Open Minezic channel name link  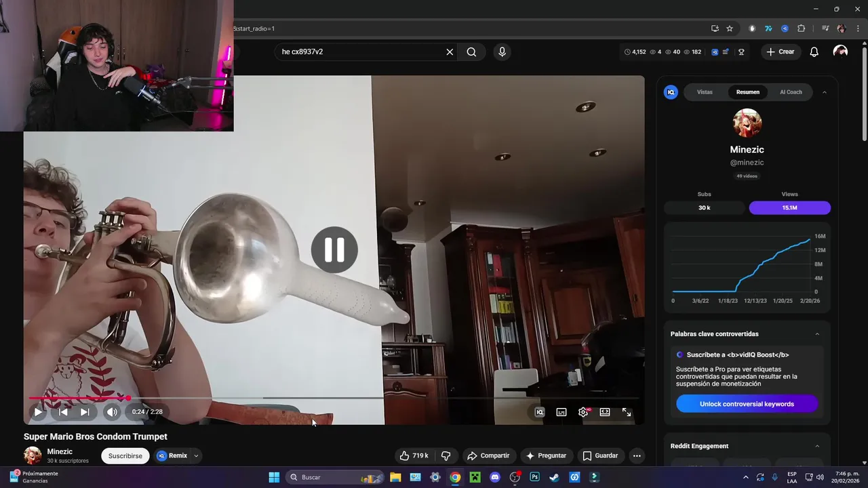(x=60, y=451)
